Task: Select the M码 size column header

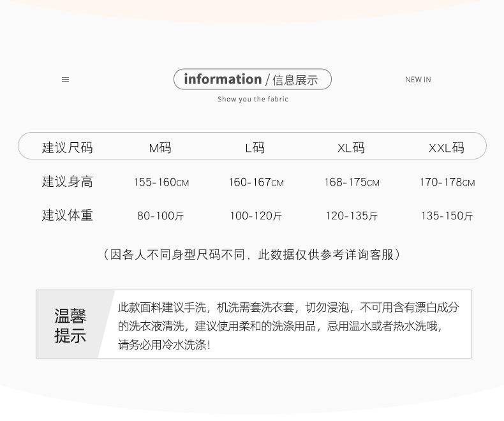Action: pos(160,148)
